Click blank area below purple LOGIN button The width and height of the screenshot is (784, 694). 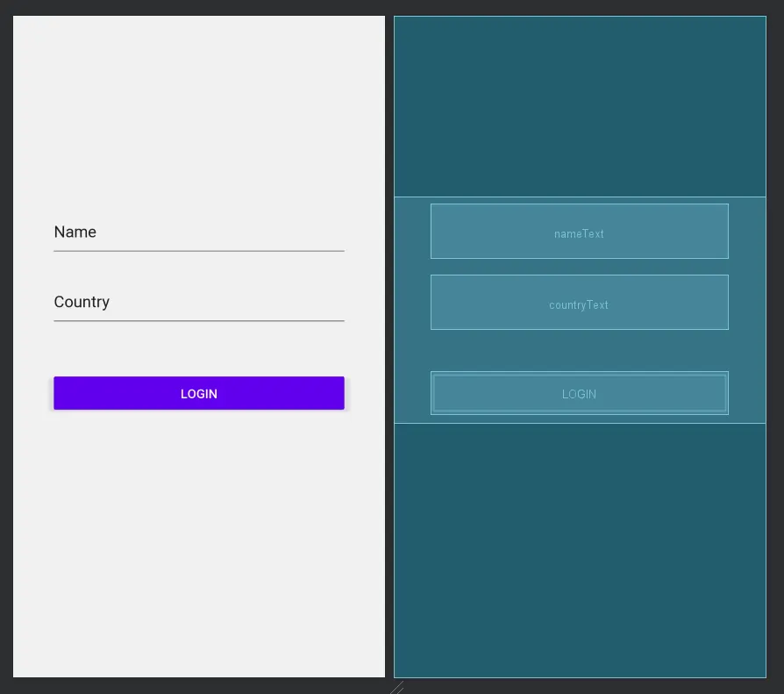[x=198, y=544]
